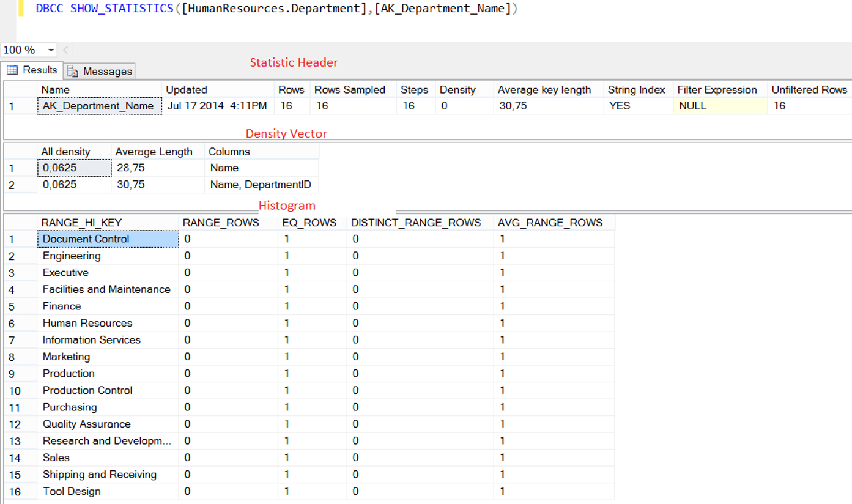Select the YES string index cell
Image resolution: width=852 pixels, height=504 pixels.
pos(638,106)
